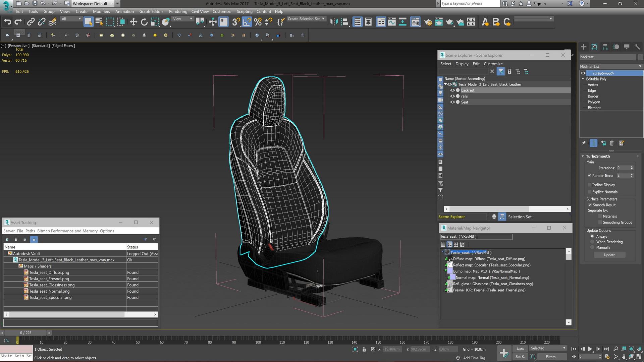The width and height of the screenshot is (644, 362).
Task: Enable the Explicit Normals checkbox
Action: point(589,192)
